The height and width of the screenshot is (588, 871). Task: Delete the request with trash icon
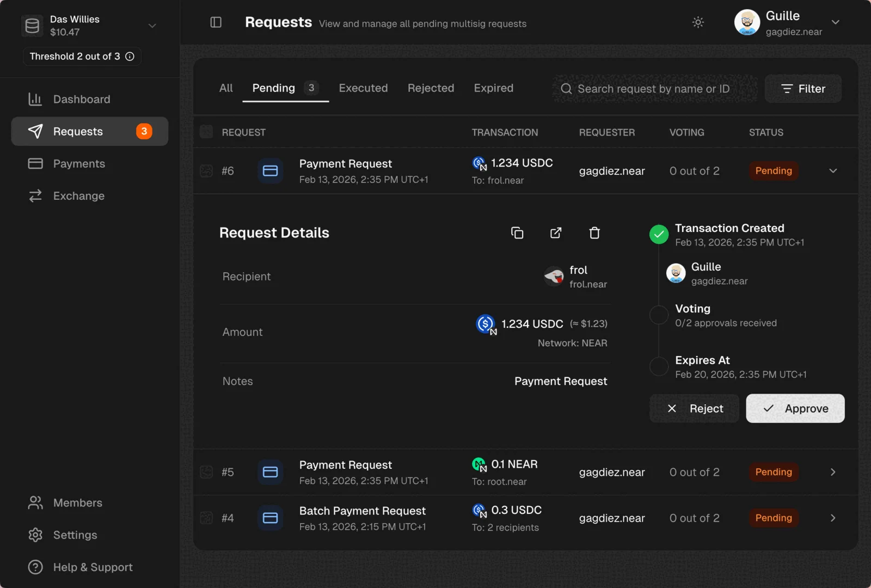pyautogui.click(x=594, y=233)
